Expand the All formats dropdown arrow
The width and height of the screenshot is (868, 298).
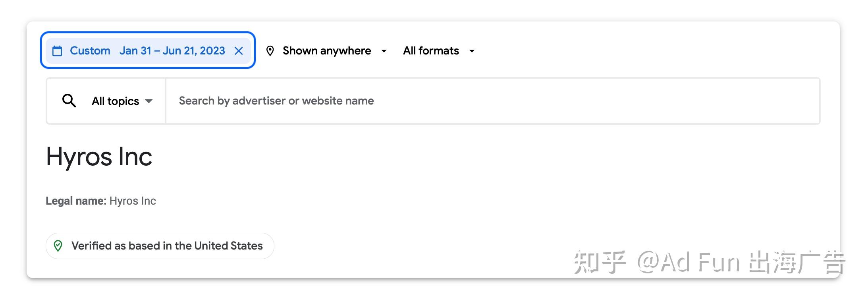(x=472, y=51)
